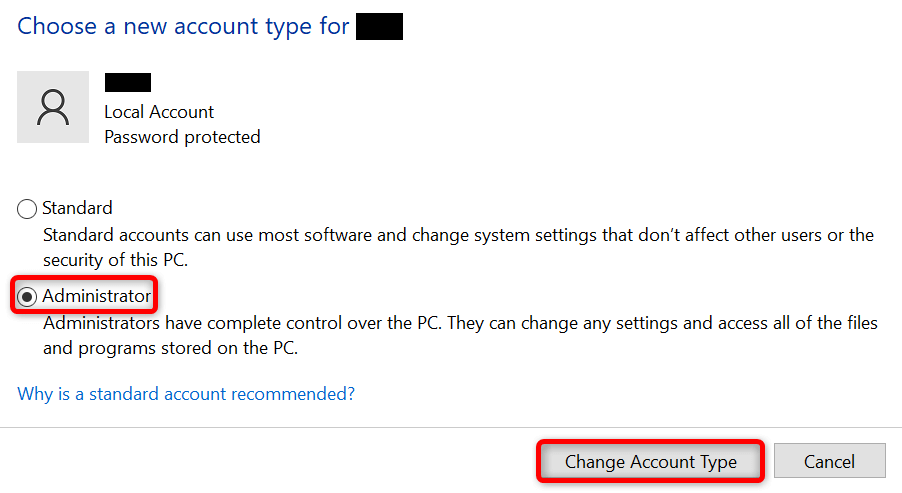This screenshot has width=902, height=493.
Task: Click the redacted username beside the avatar
Action: click(127, 84)
